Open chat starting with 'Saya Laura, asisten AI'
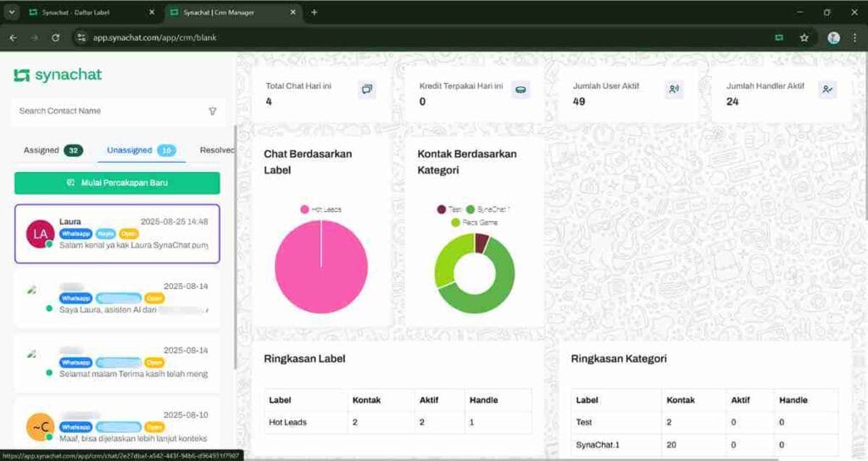The image size is (868, 461). [x=117, y=298]
